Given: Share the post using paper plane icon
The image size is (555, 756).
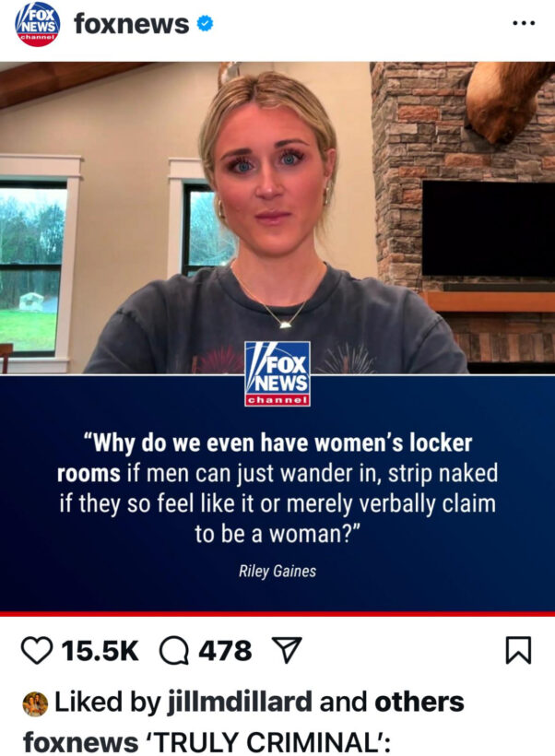Looking at the screenshot, I should 287,649.
